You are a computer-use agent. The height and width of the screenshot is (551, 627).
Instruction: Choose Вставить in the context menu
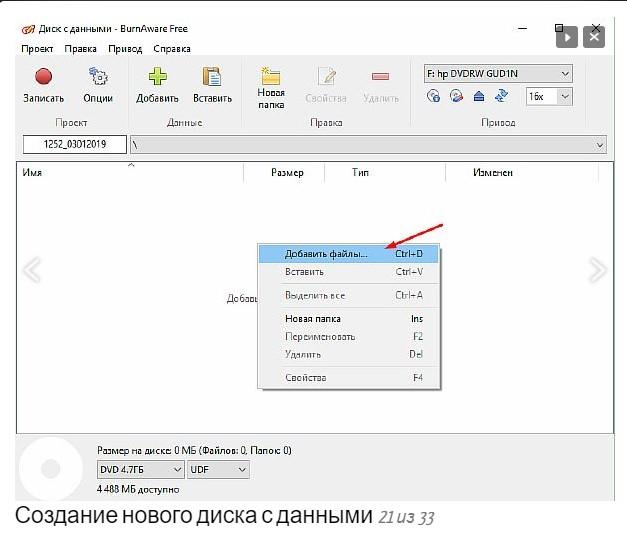[349, 272]
